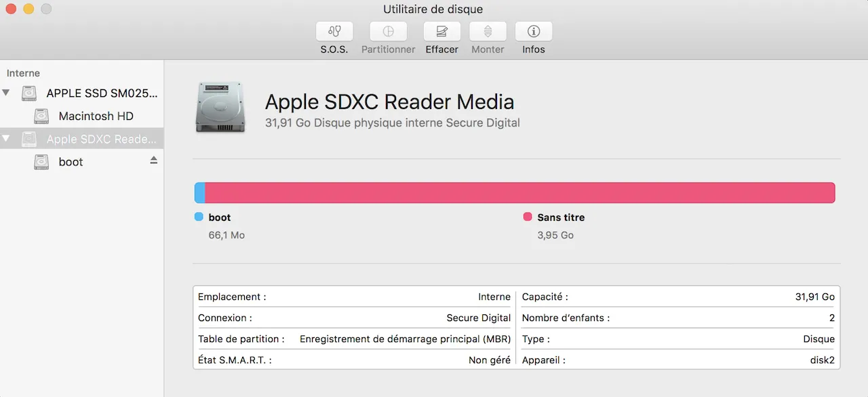Select the boot volume in sidebar

(71, 162)
